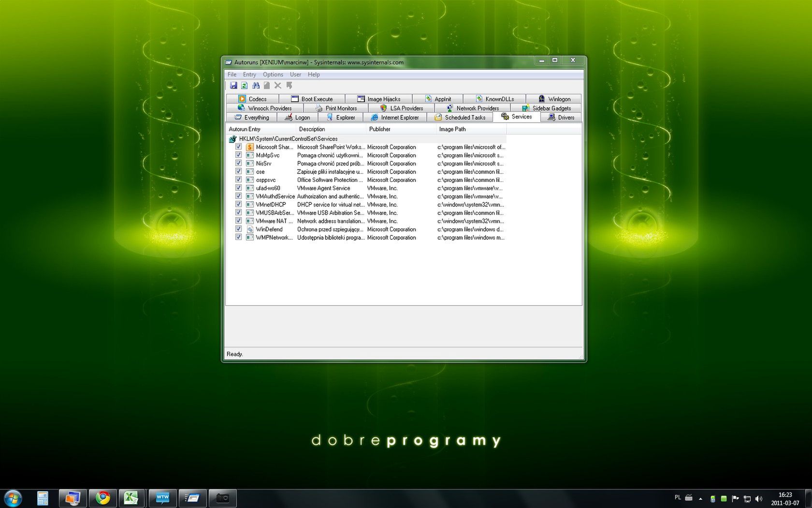This screenshot has height=508, width=812.
Task: Uncheck the Microsoft Shar... entry checkbox
Action: (238, 147)
